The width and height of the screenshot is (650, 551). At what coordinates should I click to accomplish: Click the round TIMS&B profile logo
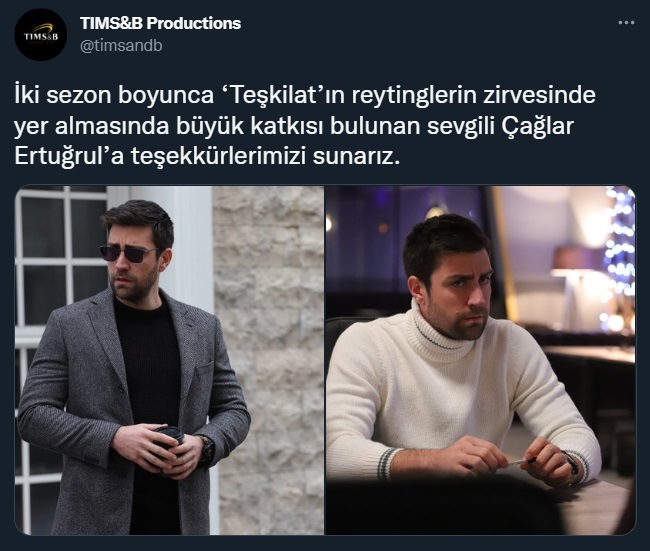[x=40, y=35]
